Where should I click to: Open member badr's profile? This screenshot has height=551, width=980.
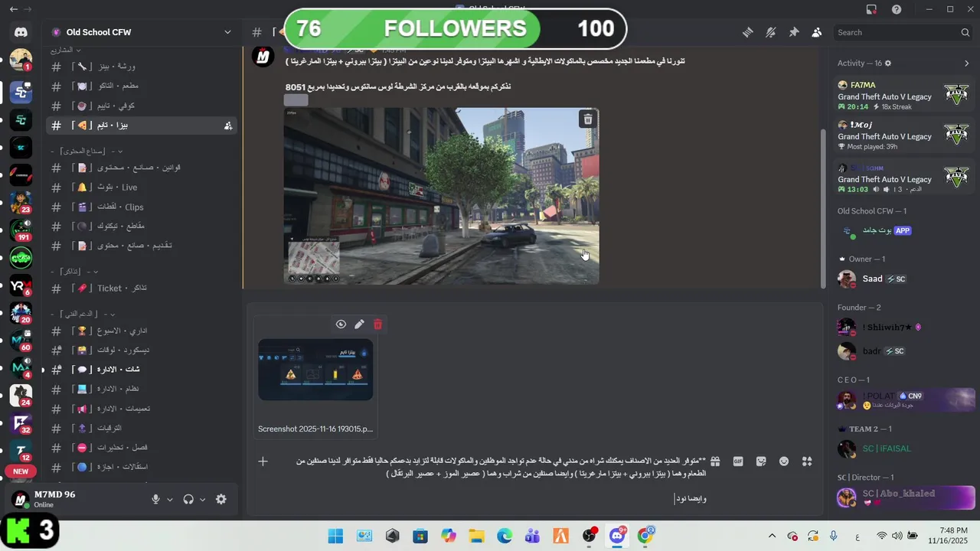[x=904, y=351]
